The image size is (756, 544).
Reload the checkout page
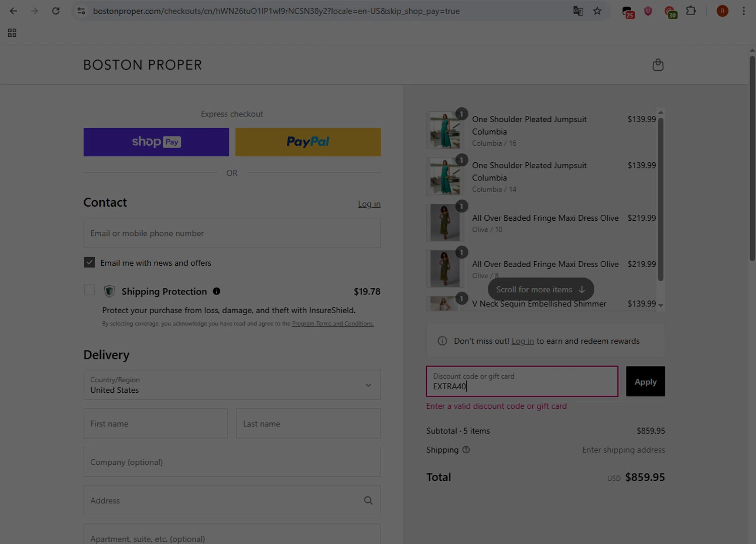56,11
